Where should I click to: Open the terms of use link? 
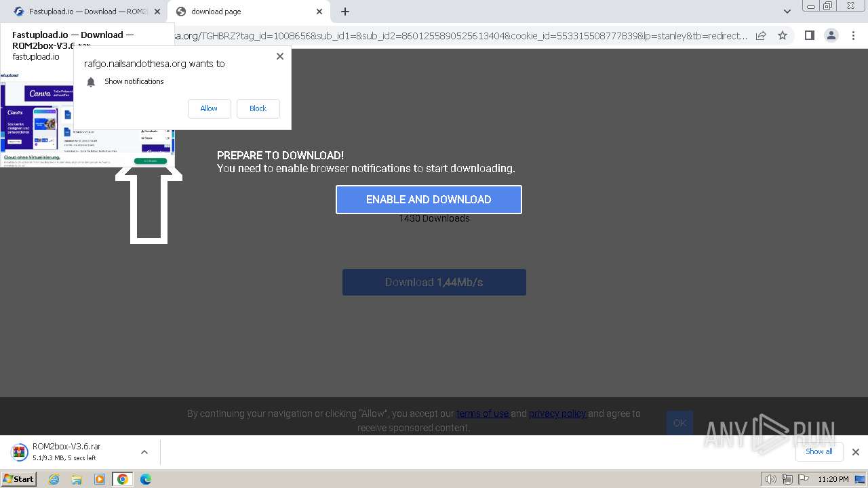(483, 413)
